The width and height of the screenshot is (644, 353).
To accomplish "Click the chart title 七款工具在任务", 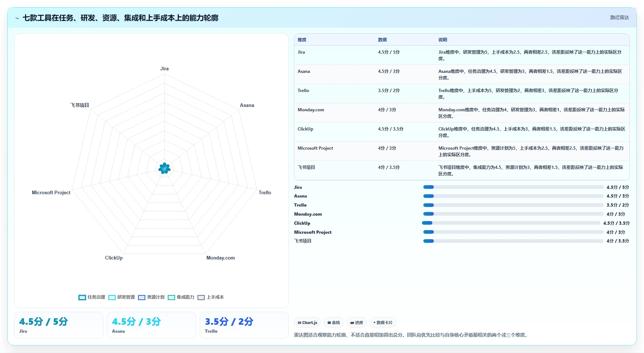I will (120, 18).
